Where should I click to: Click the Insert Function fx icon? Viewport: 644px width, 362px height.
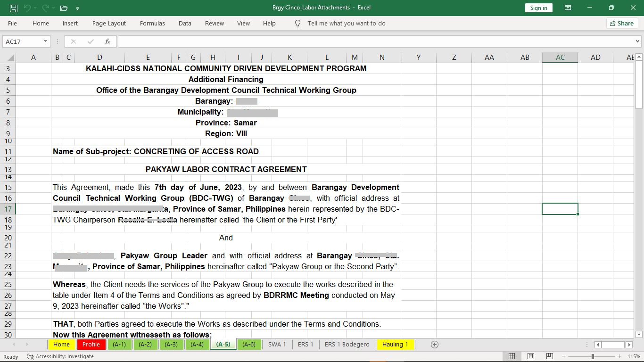point(107,41)
